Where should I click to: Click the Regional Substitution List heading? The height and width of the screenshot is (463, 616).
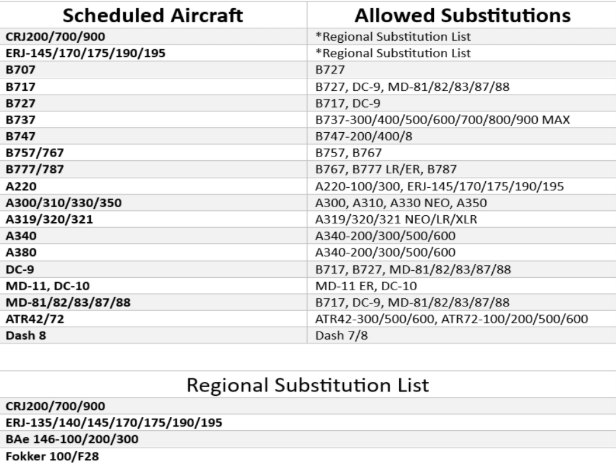[308, 385]
